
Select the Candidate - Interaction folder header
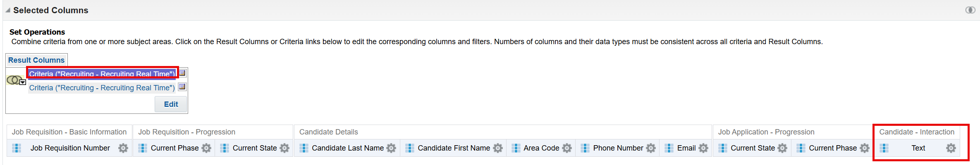coord(916,132)
